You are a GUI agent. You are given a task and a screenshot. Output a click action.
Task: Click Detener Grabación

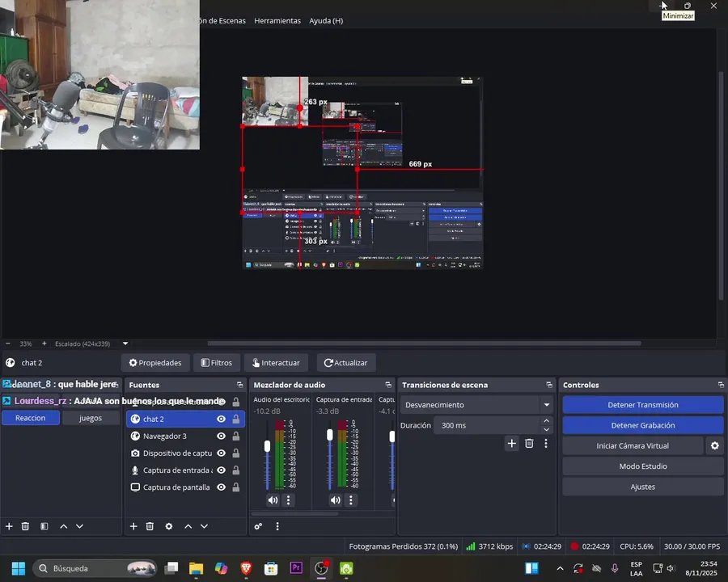point(642,425)
